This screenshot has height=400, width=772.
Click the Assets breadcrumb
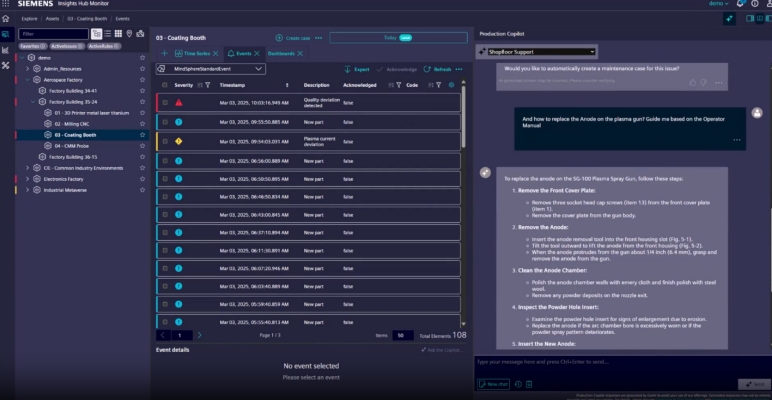[x=52, y=19]
